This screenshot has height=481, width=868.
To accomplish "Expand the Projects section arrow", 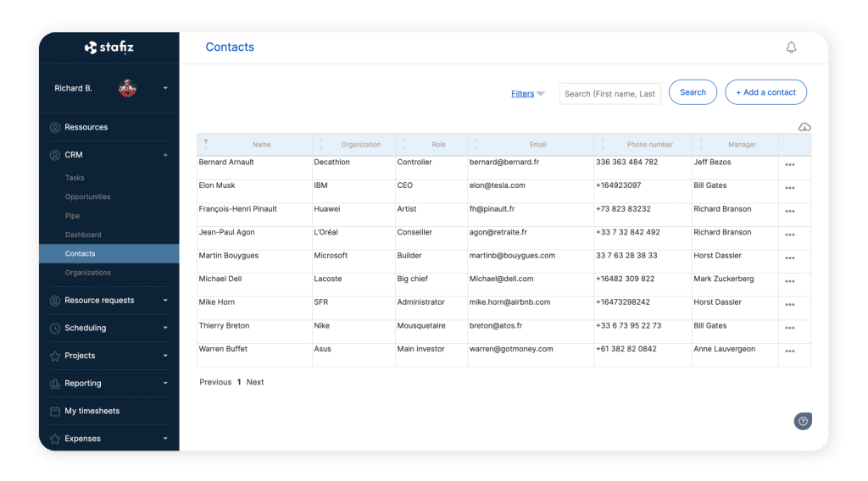I will pos(165,356).
